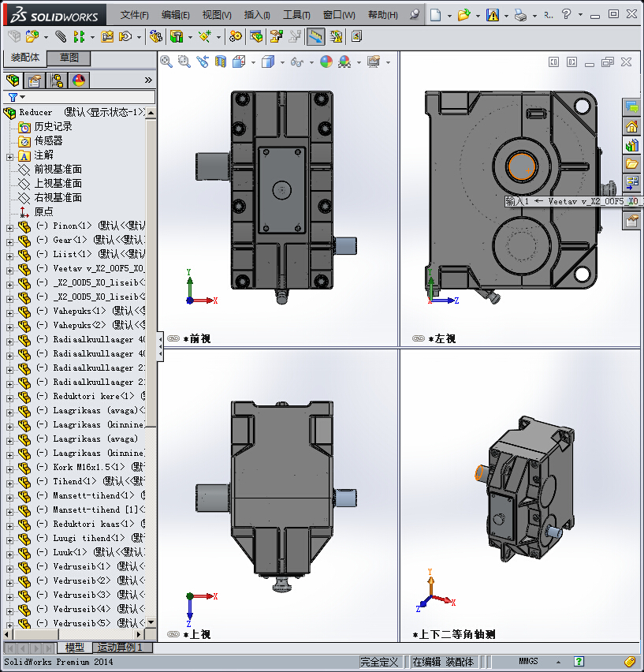644x672 pixels.
Task: Expand the Pinon<1> component node
Action: click(9, 226)
